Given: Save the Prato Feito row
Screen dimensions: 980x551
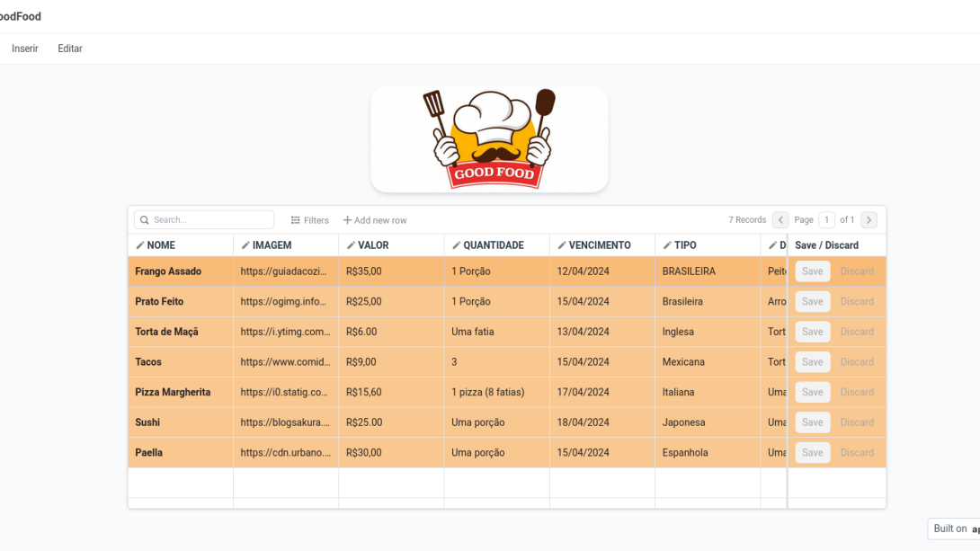Looking at the screenshot, I should pos(813,301).
